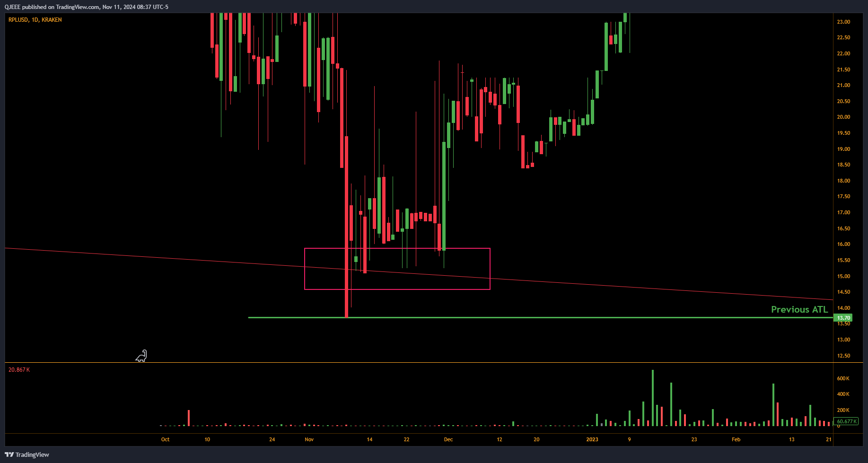Click the 12 date label after Dec
The height and width of the screenshot is (463, 868).
tap(500, 439)
